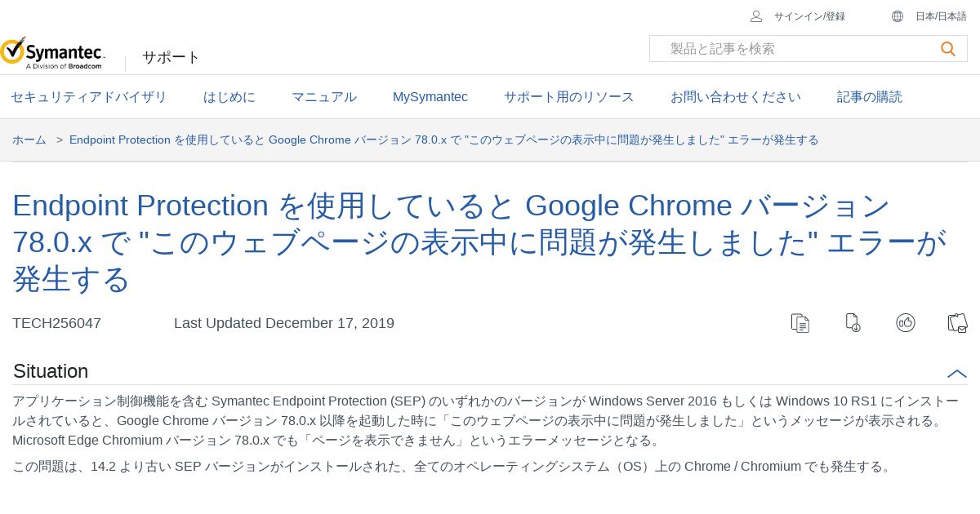Click the Symantec logo
The height and width of the screenshot is (514, 980).
pos(53,53)
